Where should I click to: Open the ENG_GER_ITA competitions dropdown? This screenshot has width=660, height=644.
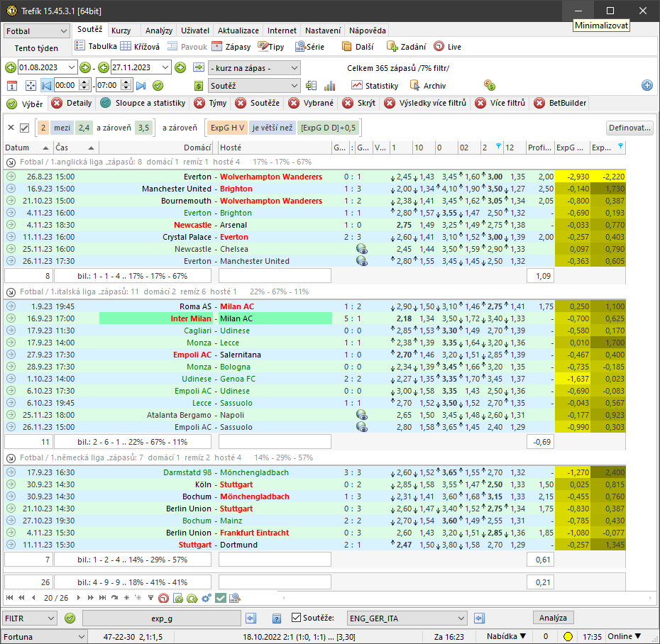pyautogui.click(x=407, y=618)
